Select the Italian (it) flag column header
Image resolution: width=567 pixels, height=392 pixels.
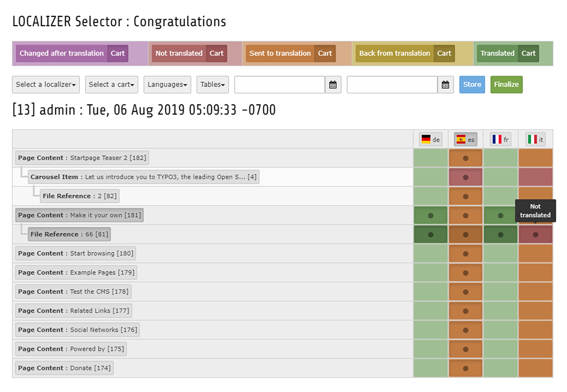click(535, 139)
